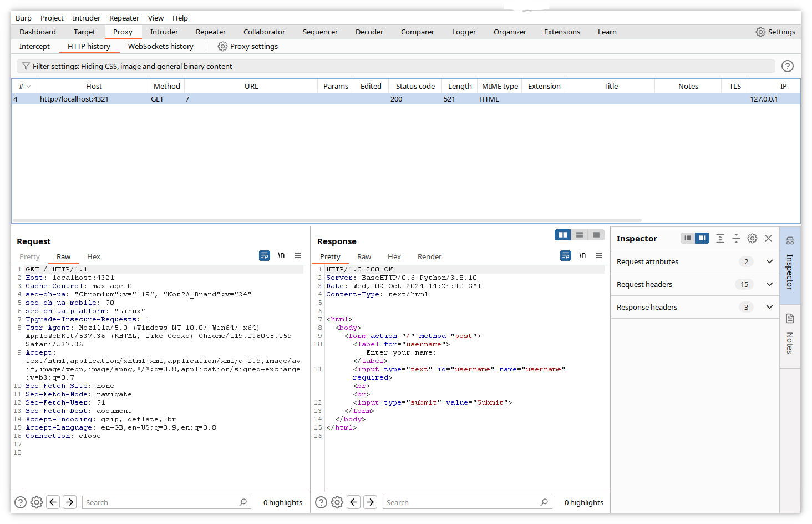
Task: Open the filter settings funnel icon
Action: tap(26, 66)
